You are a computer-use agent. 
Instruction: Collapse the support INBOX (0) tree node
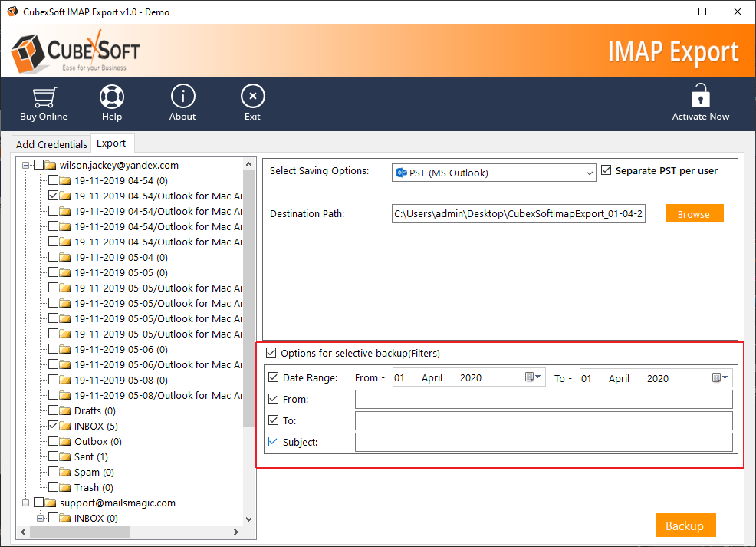(x=41, y=519)
